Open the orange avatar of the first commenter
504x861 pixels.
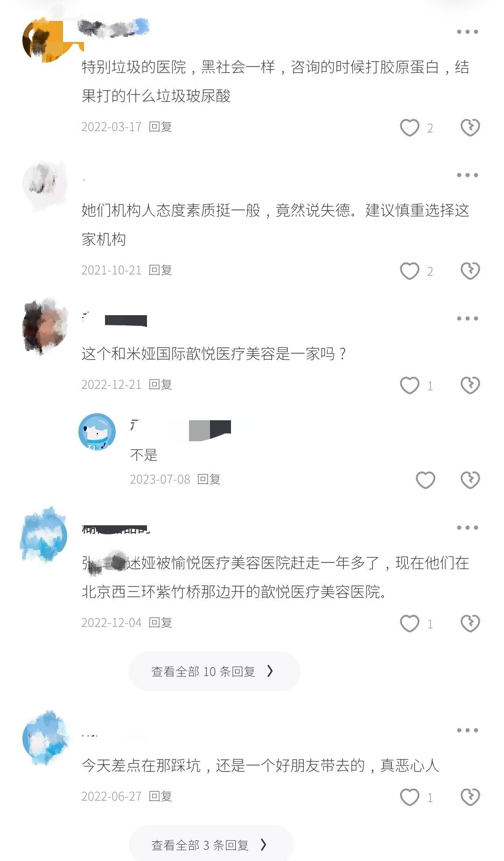click(x=45, y=40)
